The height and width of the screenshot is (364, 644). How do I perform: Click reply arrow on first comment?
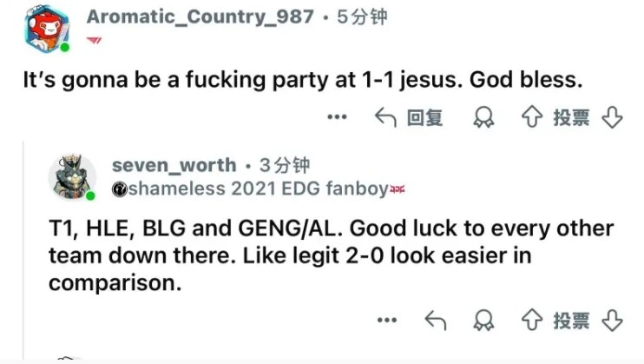[x=385, y=117]
